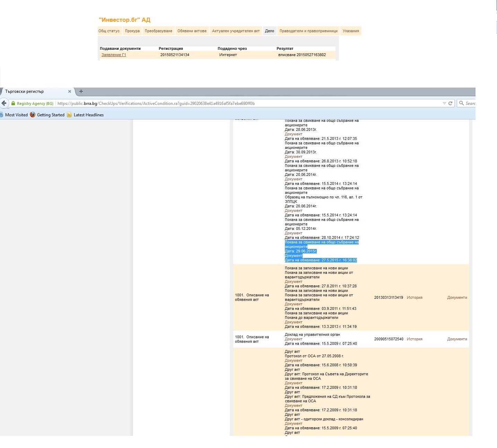This screenshot has height=448, width=497.
Task: Open Документи for entry 20090515072540
Action: [457, 339]
